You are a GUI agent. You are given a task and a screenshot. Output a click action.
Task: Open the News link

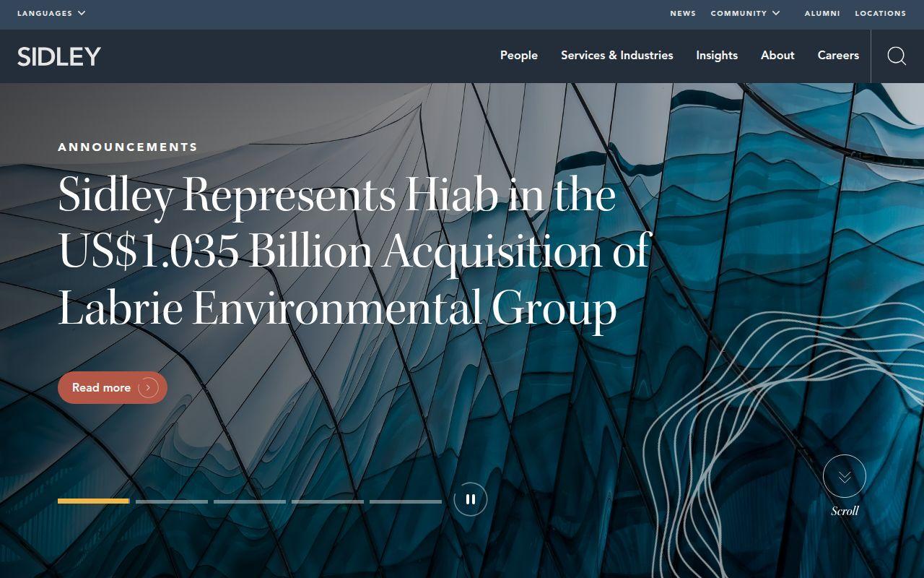coord(683,13)
